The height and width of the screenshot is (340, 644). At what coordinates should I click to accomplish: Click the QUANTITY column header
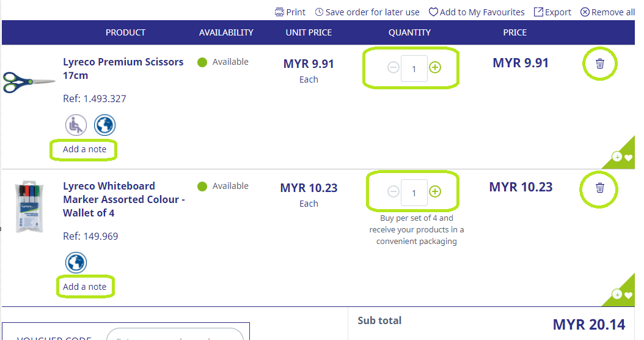[409, 32]
